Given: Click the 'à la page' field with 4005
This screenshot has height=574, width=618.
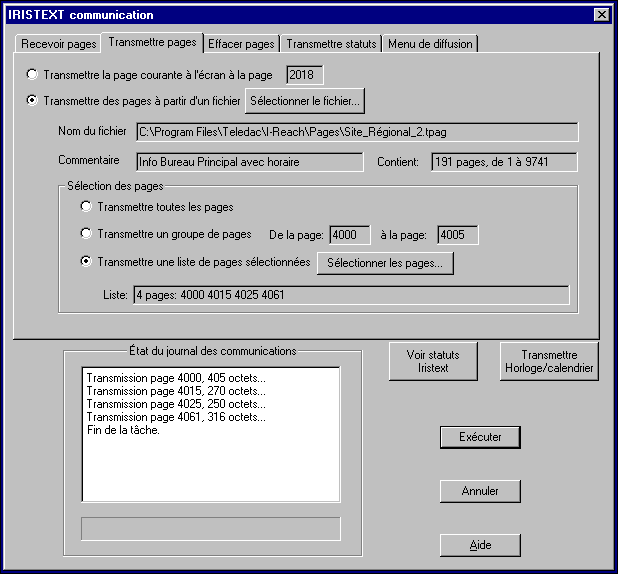Looking at the screenshot, I should point(458,235).
